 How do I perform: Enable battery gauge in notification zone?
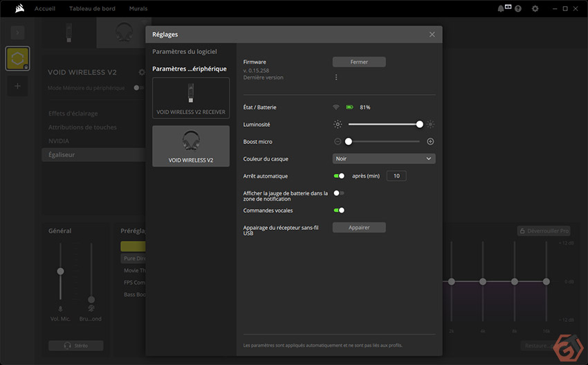(339, 193)
